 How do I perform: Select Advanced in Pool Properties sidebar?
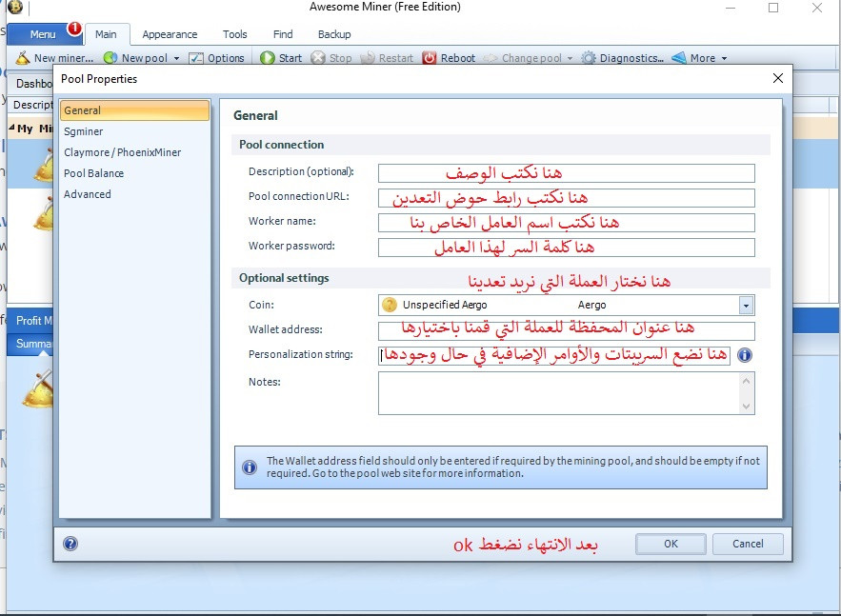pos(134,194)
